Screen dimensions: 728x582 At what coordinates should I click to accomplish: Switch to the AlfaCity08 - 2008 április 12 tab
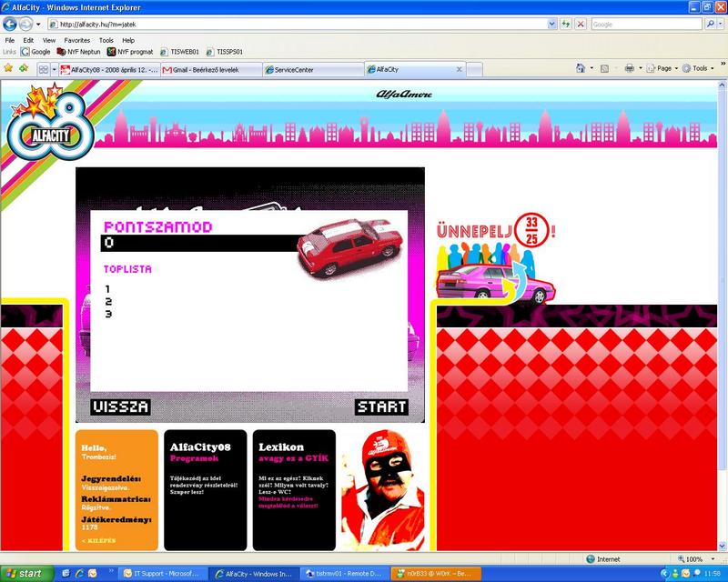click(x=110, y=70)
